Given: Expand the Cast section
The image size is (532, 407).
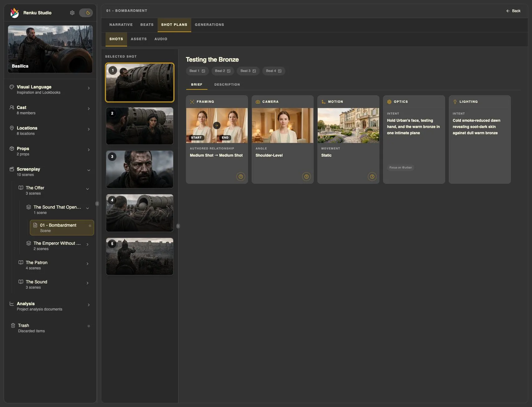Looking at the screenshot, I should pos(89,109).
